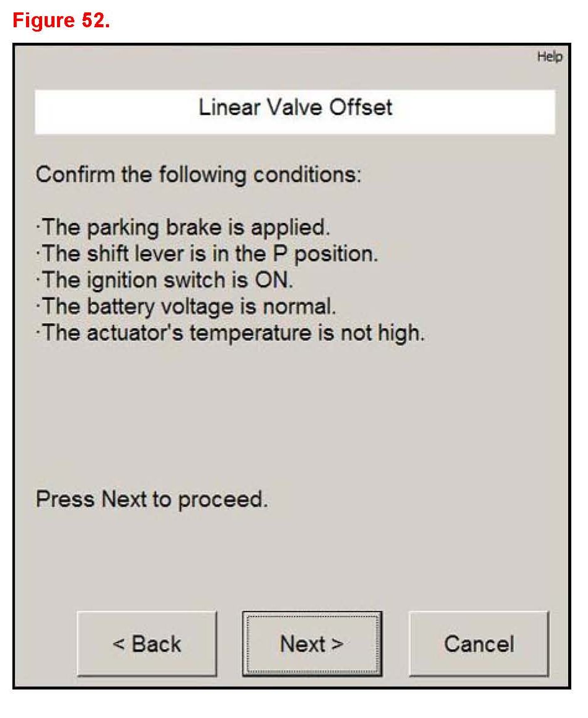Select the battery voltage is normal line
Viewport: 588px width, 718px height.
[x=186, y=307]
